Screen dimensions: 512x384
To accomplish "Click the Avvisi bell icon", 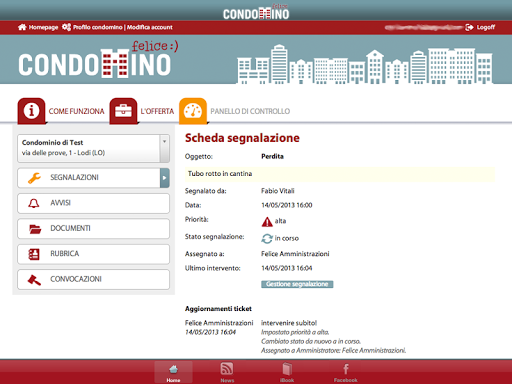I will click(34, 203).
